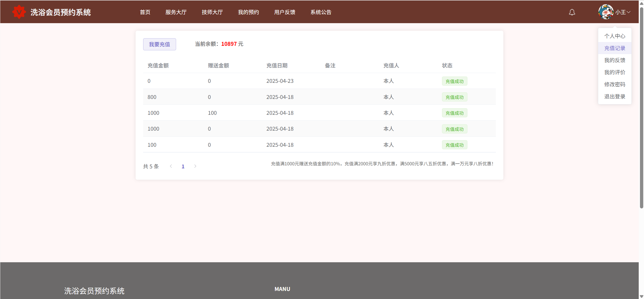Select 用户反馈 in the header menu

pos(285,12)
